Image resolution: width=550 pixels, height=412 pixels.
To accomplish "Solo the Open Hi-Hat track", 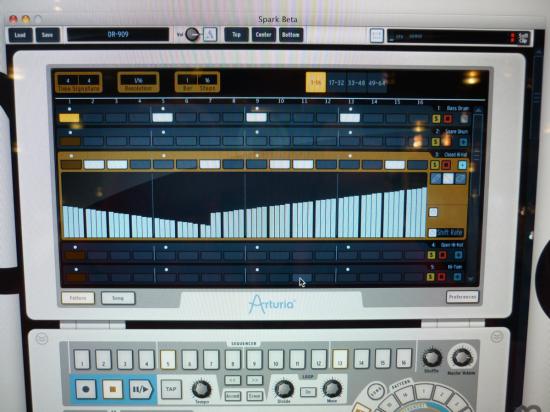I will coord(431,255).
